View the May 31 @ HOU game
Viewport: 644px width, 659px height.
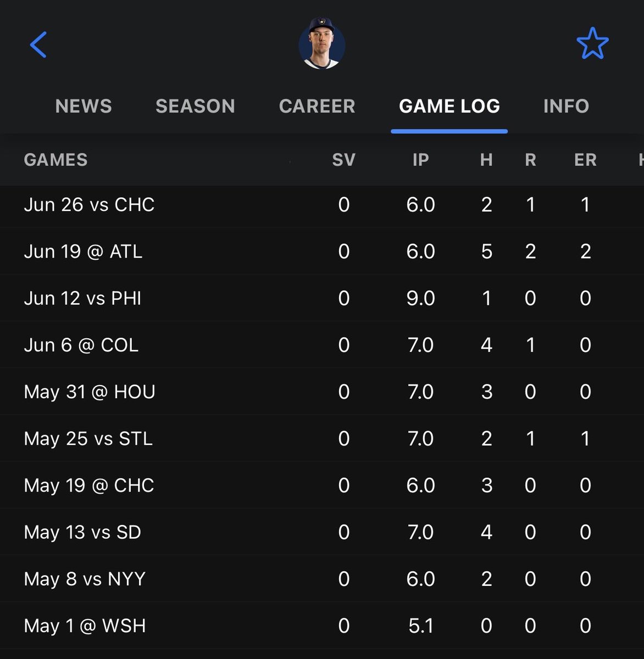tap(322, 392)
